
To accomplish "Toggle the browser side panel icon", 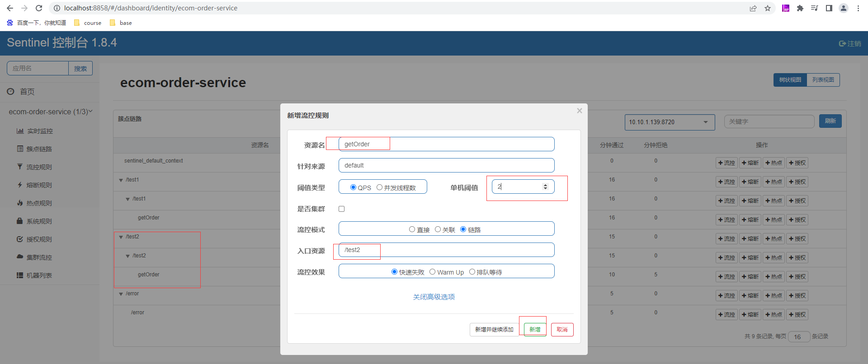I will (829, 8).
